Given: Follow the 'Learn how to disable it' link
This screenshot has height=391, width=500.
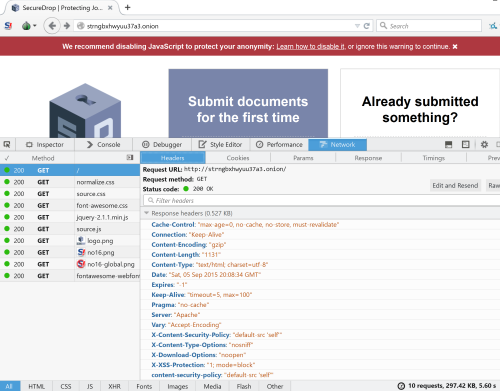Looking at the screenshot, I should pos(310,46).
